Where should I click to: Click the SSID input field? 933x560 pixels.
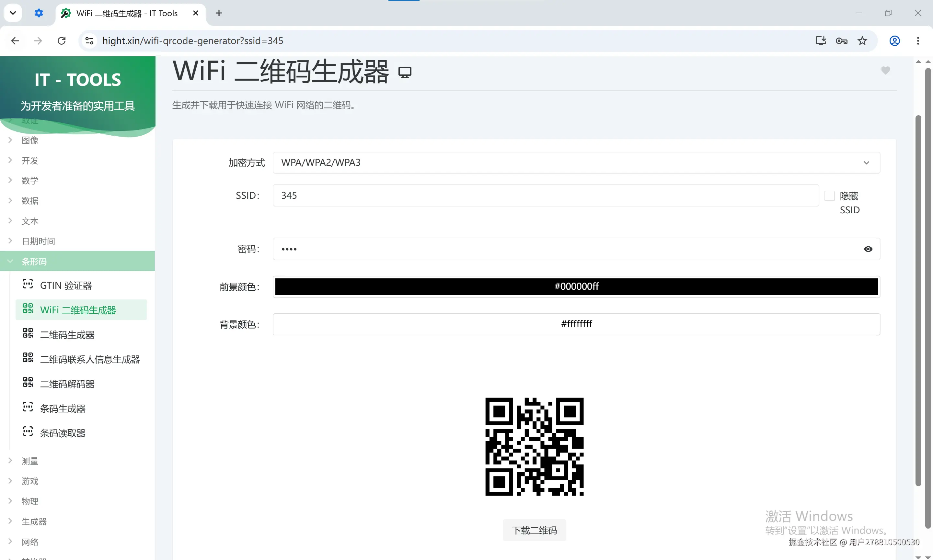[546, 196]
